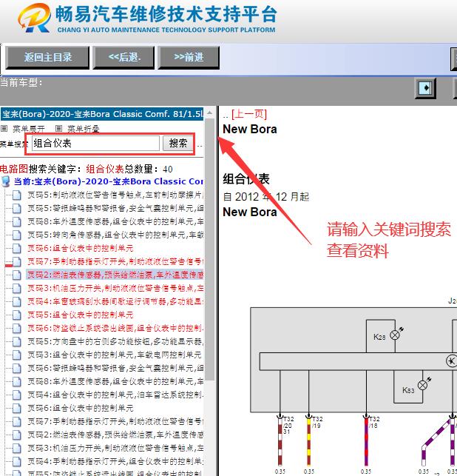Click the 组合仪表 heading in content pane
The image size is (457, 476).
(246, 179)
